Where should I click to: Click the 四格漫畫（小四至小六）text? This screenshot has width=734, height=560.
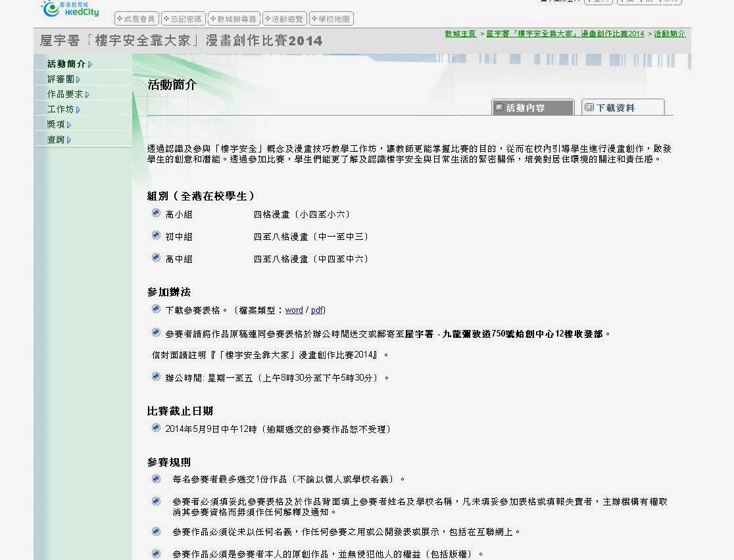[x=302, y=214]
